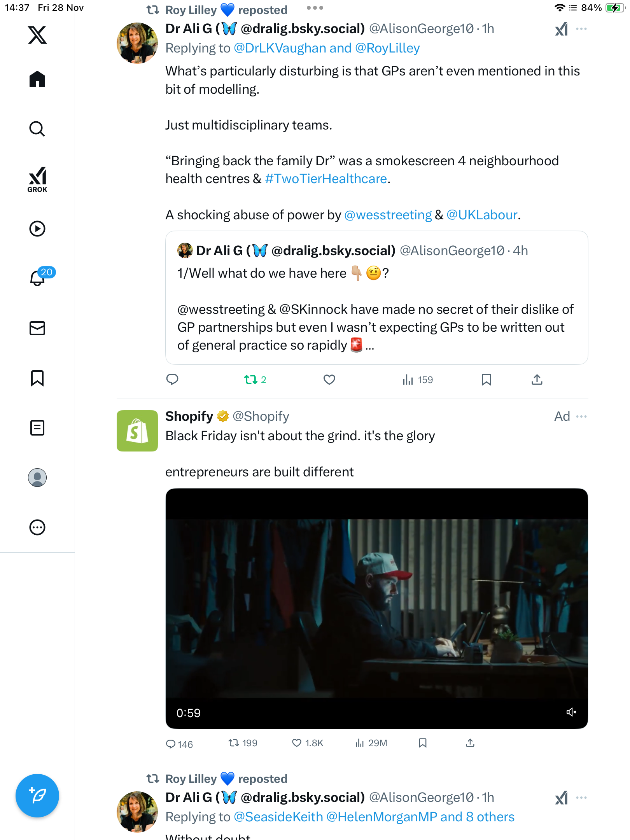This screenshot has width=630, height=840.
Task: Open Bookmarks in the sidebar
Action: [37, 378]
